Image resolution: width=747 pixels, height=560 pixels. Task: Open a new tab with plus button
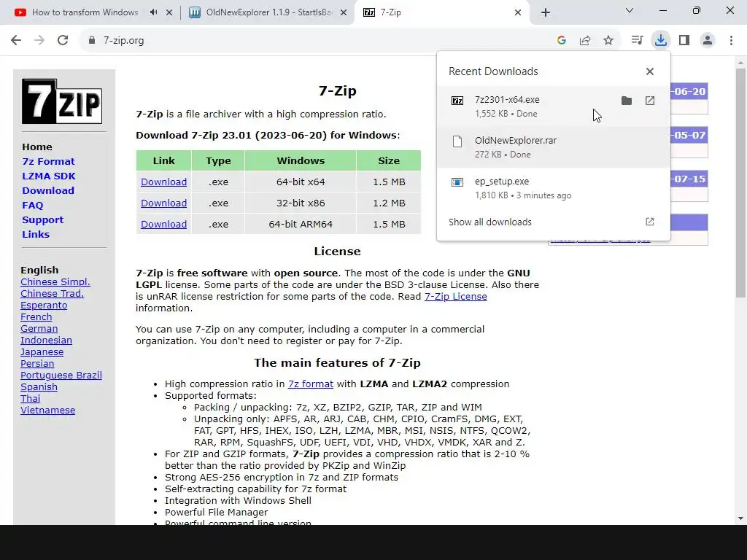pos(546,12)
